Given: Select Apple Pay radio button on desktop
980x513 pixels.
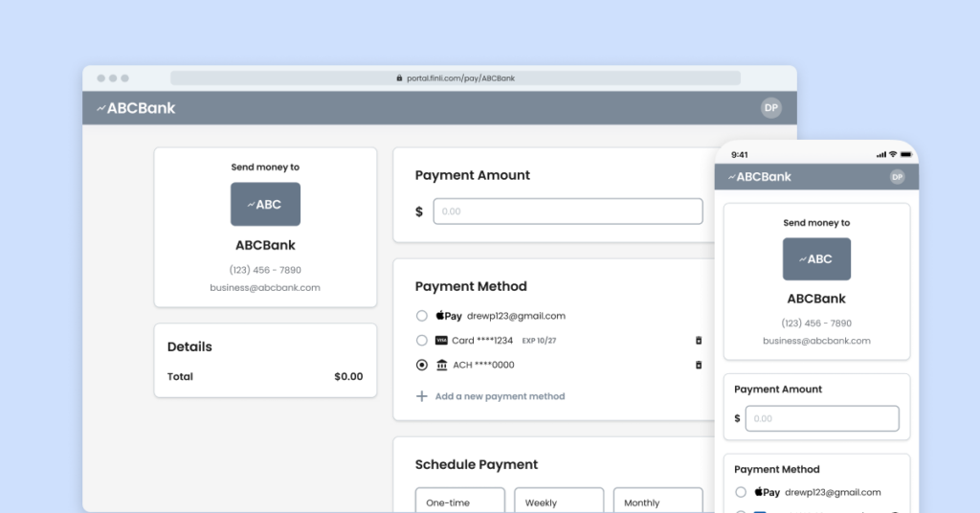Looking at the screenshot, I should (422, 316).
